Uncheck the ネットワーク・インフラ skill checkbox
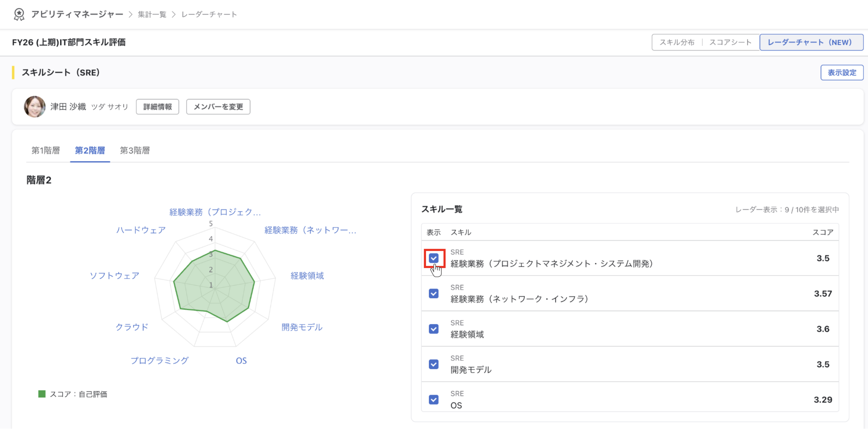The width and height of the screenshot is (868, 432). pyautogui.click(x=434, y=294)
